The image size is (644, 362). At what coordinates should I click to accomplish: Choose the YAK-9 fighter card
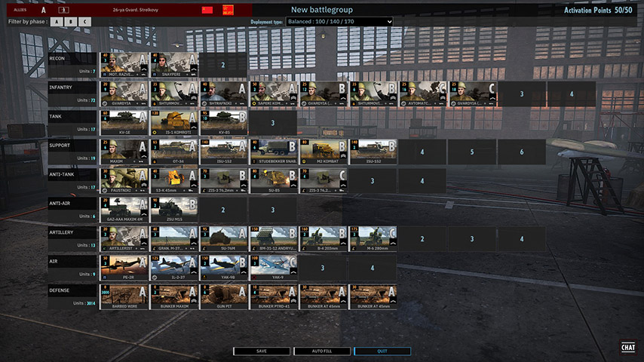(x=273, y=268)
